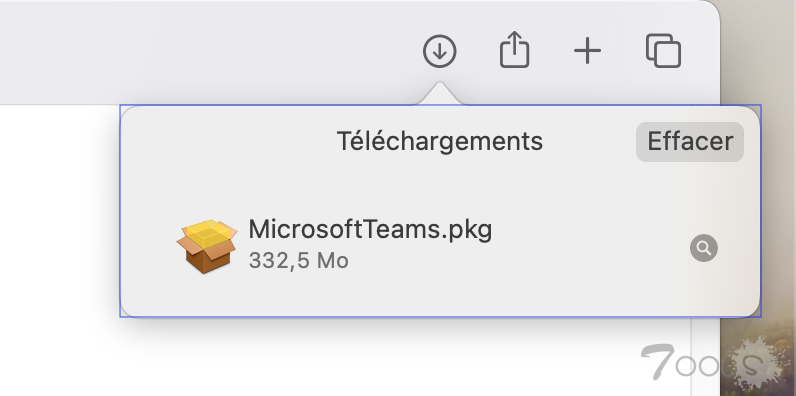Select the MicrosoftTeams.pkg file name
Image resolution: width=796 pixels, height=396 pixels.
[370, 229]
